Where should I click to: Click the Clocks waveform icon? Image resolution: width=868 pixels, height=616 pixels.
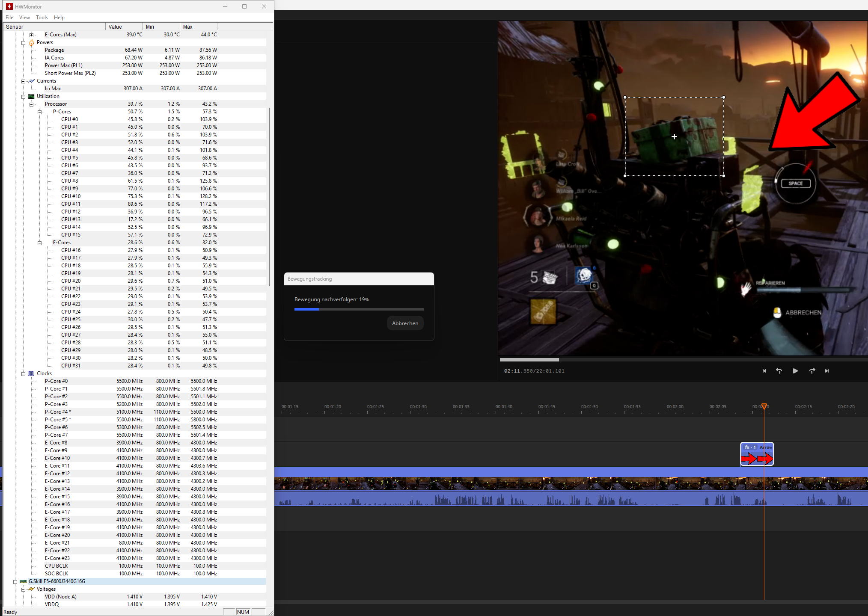[x=31, y=373]
